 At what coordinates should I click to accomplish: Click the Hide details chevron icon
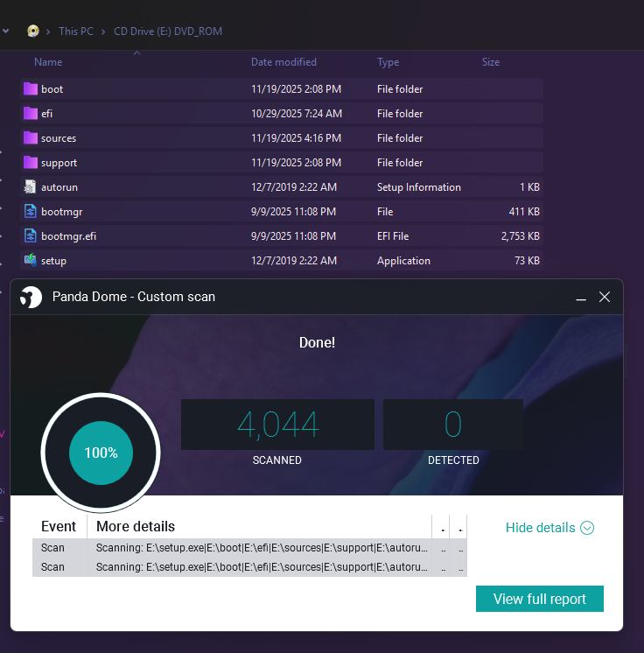(x=587, y=528)
